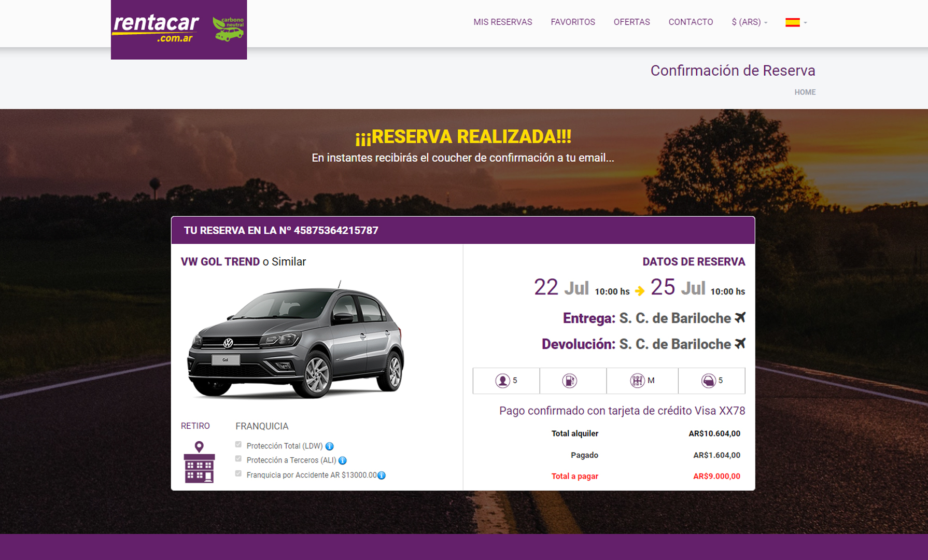Toggle the Protección a Terceros (ALI) checkbox

tap(238, 458)
